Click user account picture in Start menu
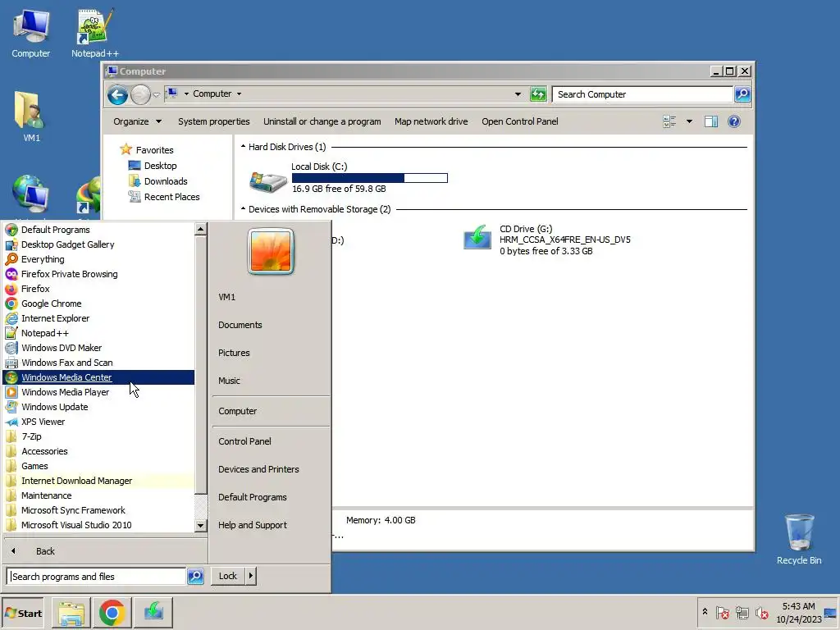The image size is (840, 630). pyautogui.click(x=271, y=251)
